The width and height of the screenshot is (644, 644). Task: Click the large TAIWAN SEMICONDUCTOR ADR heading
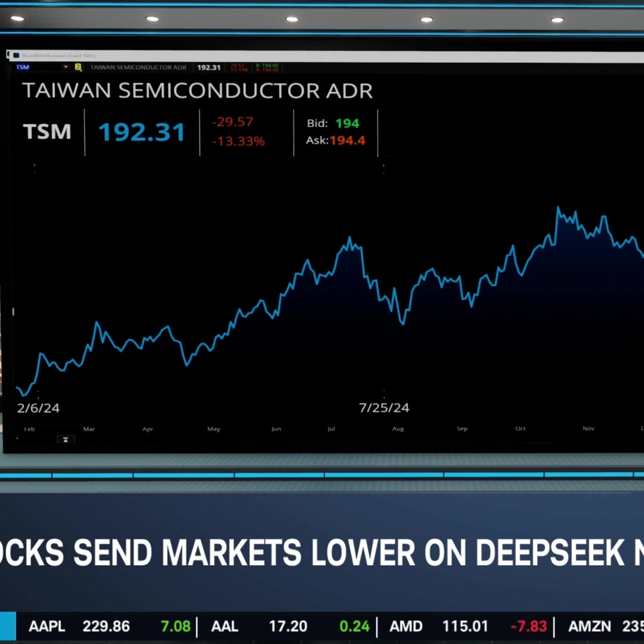click(x=197, y=90)
